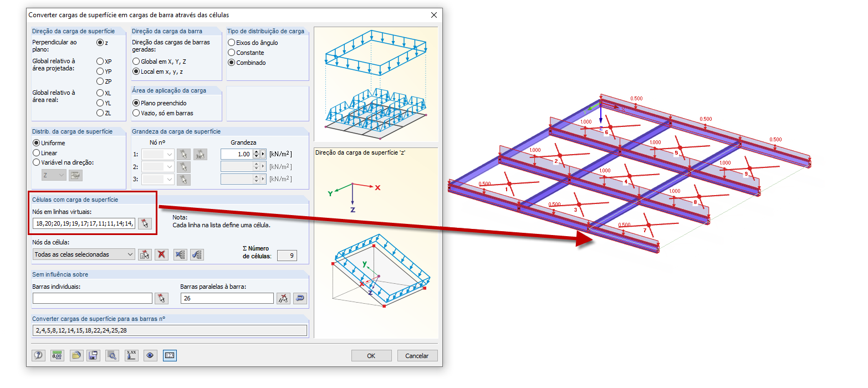Pick individual bars with the cursor icon
This screenshot has width=868, height=388.
[x=161, y=298]
